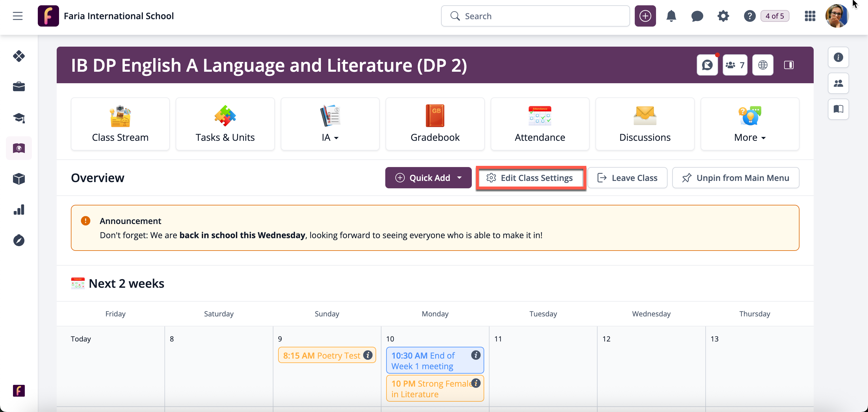Click into the Search field
The height and width of the screenshot is (412, 868).
pos(539,16)
